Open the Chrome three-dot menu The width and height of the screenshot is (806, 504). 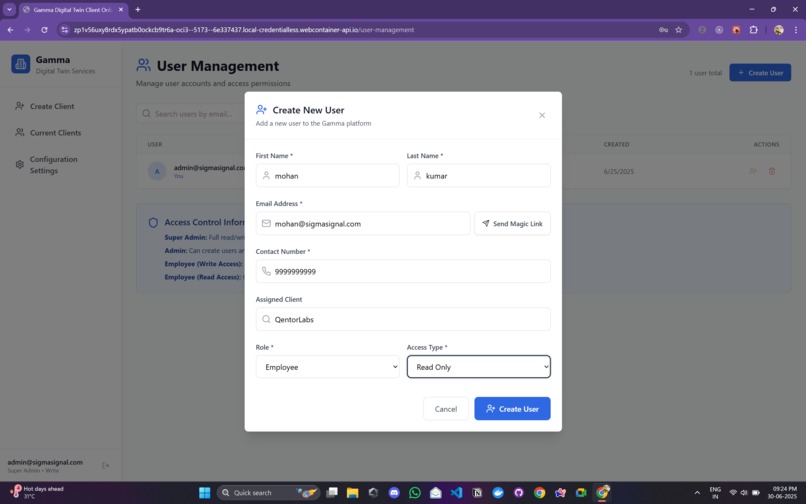[796, 30]
